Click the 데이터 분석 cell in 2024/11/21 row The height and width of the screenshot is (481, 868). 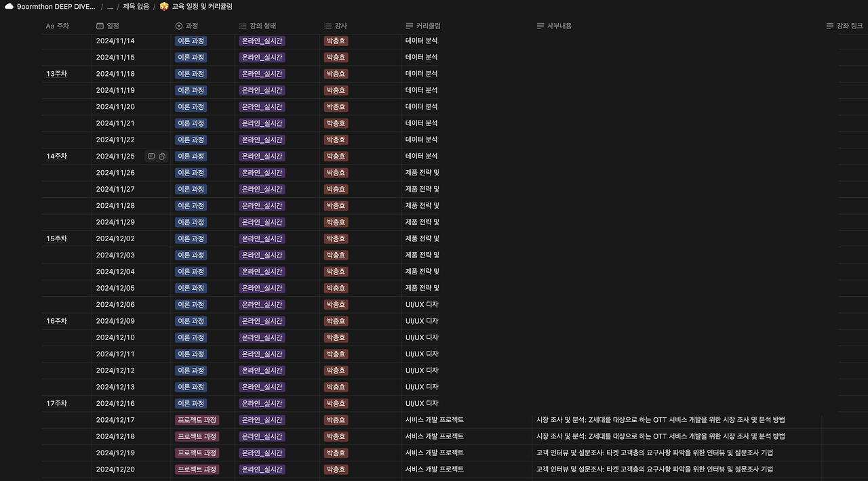point(422,123)
